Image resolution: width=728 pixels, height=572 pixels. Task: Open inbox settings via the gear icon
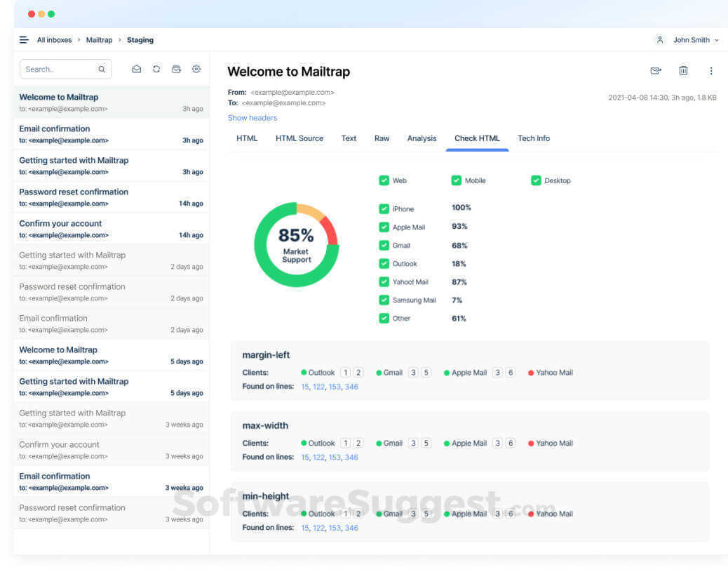click(x=196, y=69)
